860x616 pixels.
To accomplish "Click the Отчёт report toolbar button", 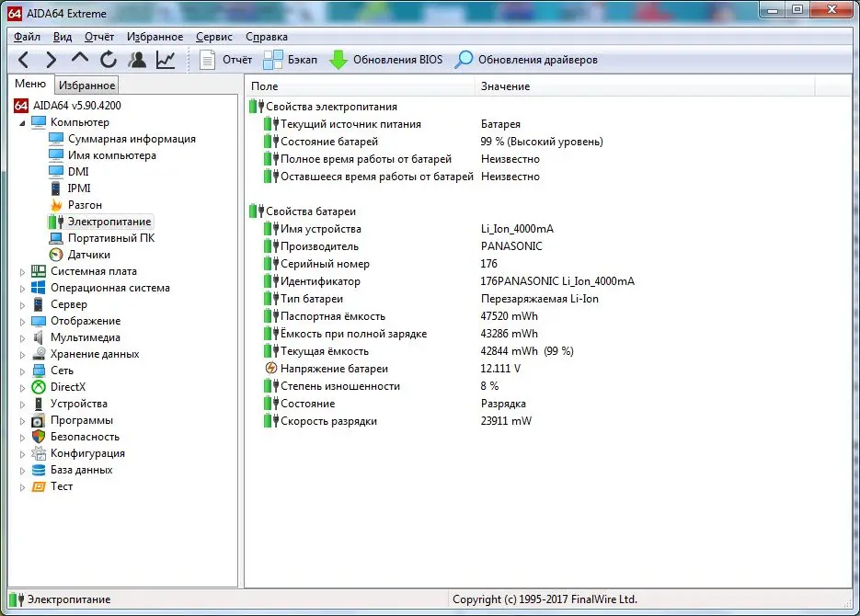I will [225, 59].
